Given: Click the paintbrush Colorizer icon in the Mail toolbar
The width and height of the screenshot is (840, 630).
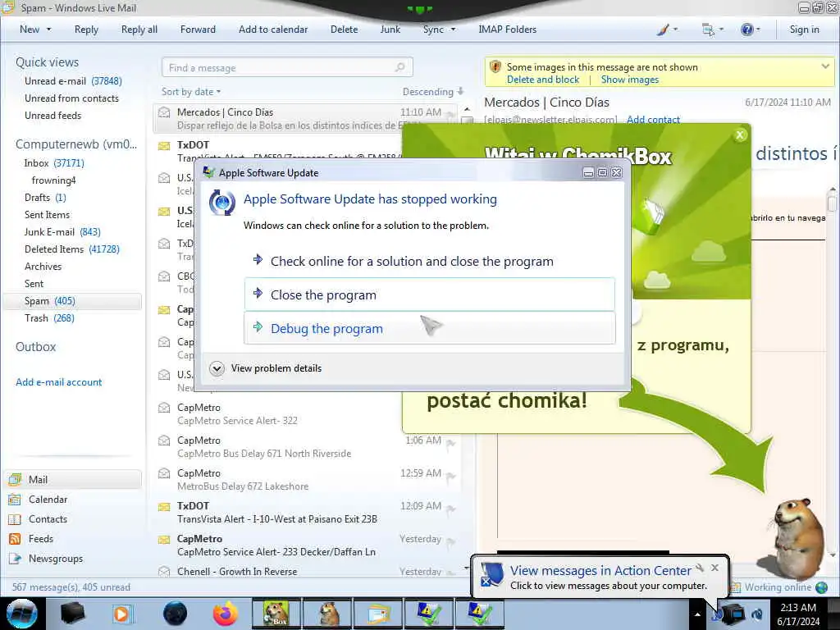Looking at the screenshot, I should pos(663,30).
